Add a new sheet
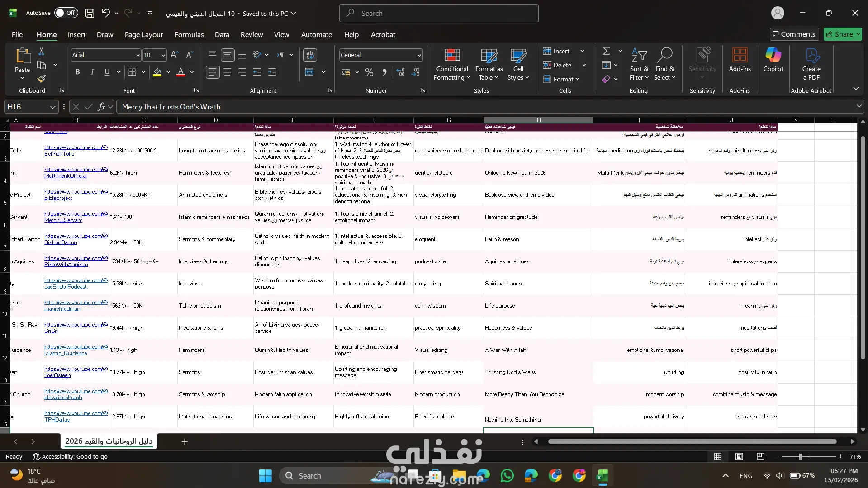This screenshot has height=488, width=868. coord(185,441)
